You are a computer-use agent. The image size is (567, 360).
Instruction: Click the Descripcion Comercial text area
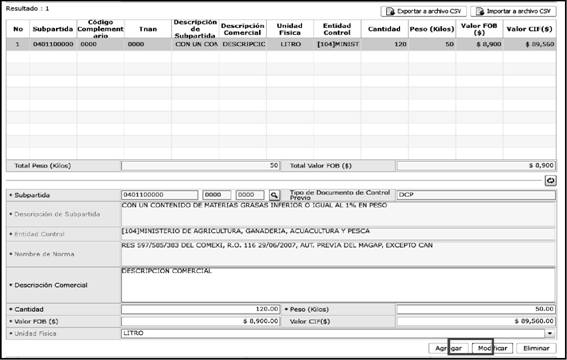point(338,285)
